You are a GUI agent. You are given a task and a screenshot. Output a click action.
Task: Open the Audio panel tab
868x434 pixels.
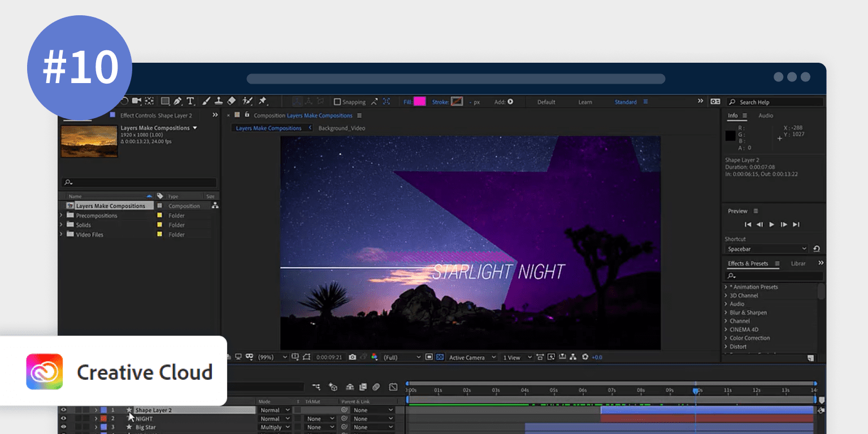pos(766,115)
